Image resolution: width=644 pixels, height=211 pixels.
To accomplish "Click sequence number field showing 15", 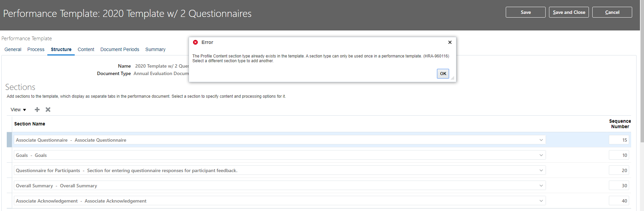I will (619, 140).
